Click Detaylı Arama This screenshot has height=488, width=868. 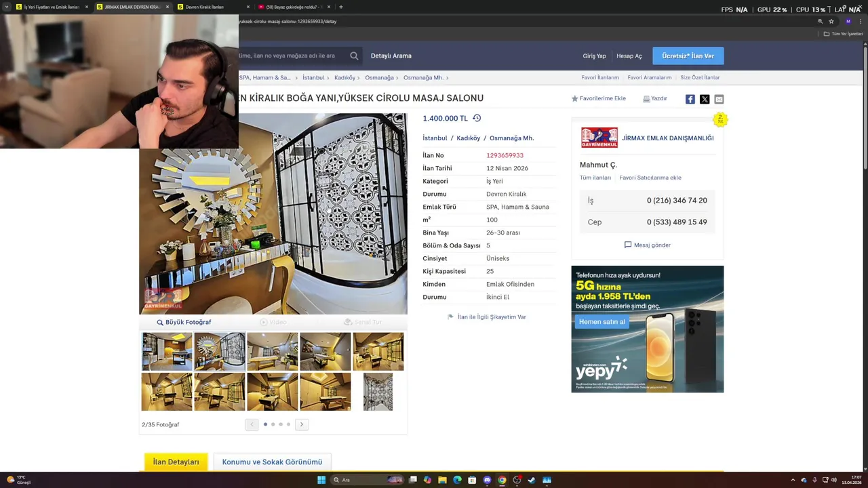391,56
